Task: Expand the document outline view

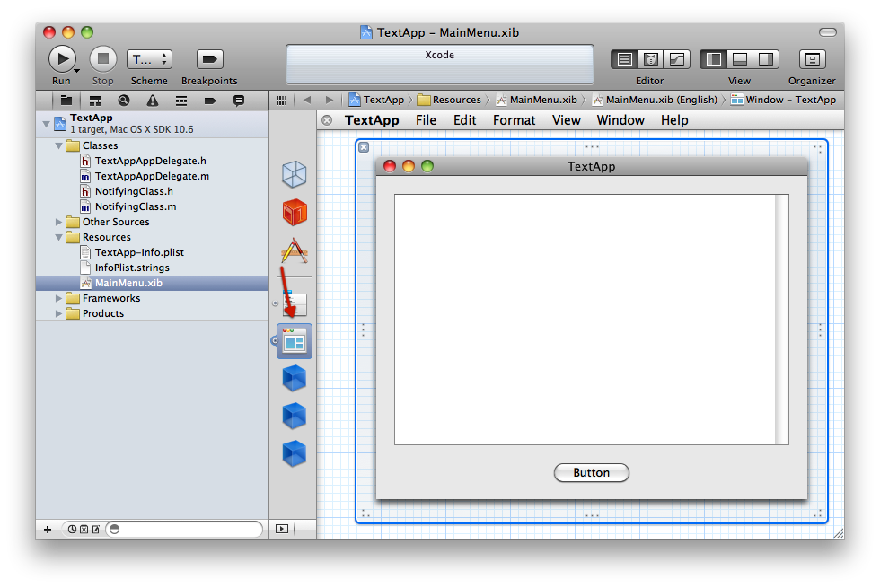Action: tap(282, 529)
